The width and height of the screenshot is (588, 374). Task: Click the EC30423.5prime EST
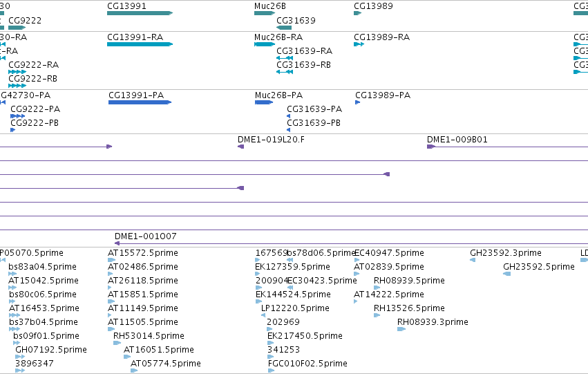(x=290, y=288)
